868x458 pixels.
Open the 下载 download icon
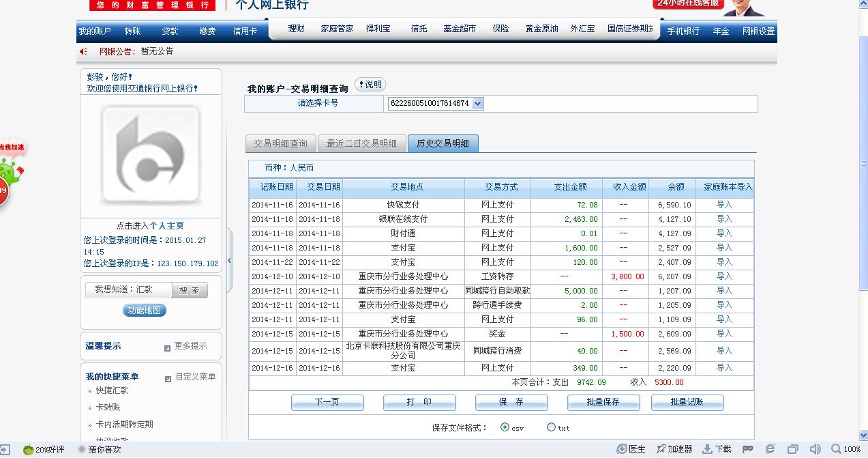[708, 449]
